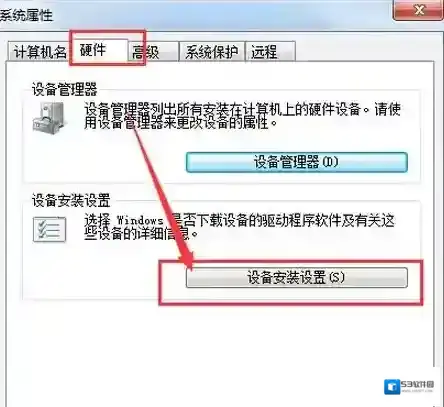The width and height of the screenshot is (444, 407).
Task: Open 设备管理器(D) button
Action: coord(297,162)
